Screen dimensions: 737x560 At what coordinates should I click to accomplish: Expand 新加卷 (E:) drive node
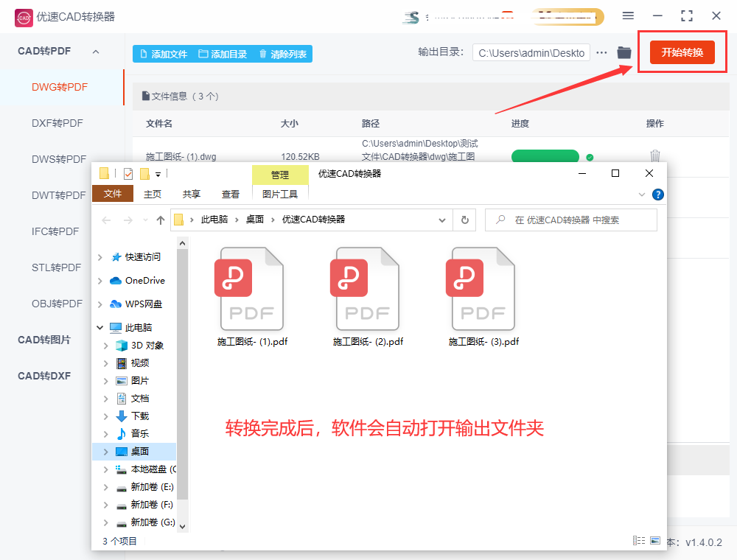coord(105,487)
